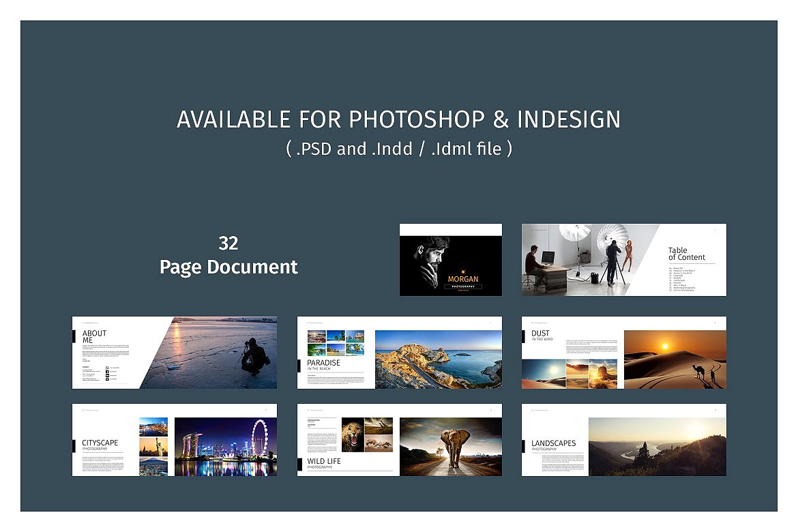The image size is (798, 532).
Task: Open the Landscapes Photography spread
Action: coord(623,440)
